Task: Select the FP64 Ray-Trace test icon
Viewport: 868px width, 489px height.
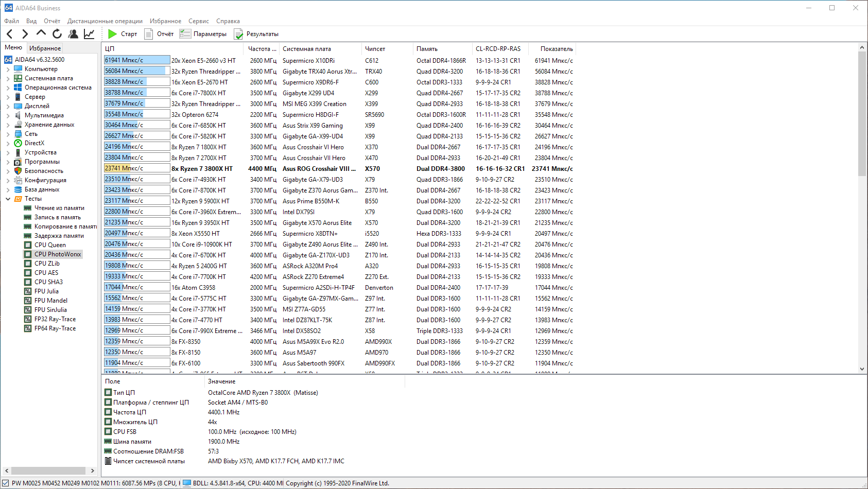Action: [x=28, y=328]
